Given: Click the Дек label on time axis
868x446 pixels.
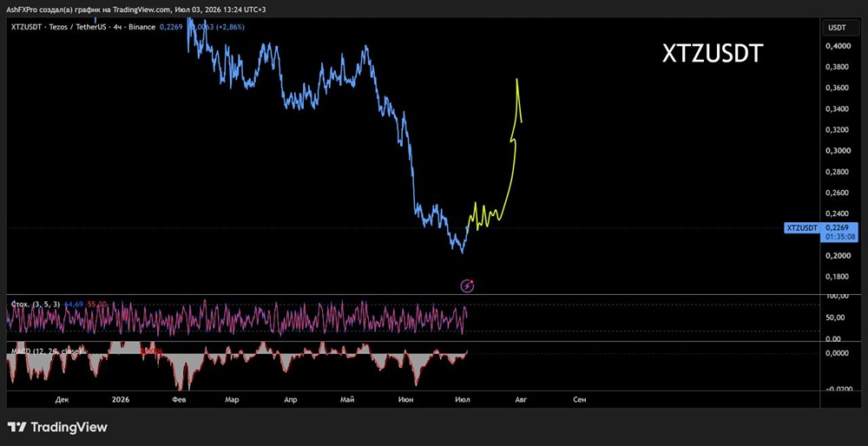Looking at the screenshot, I should coord(63,399).
